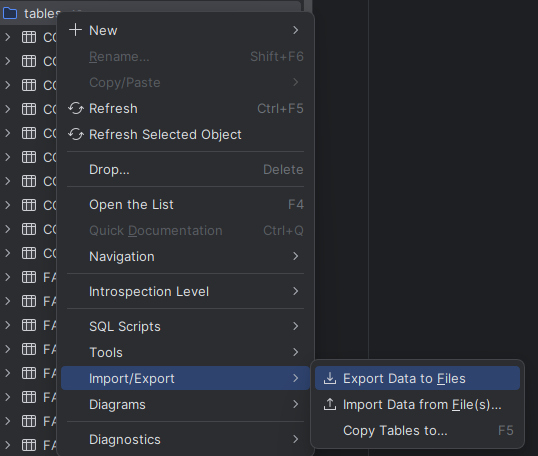Expand the first CO table node chevron

[8, 37]
